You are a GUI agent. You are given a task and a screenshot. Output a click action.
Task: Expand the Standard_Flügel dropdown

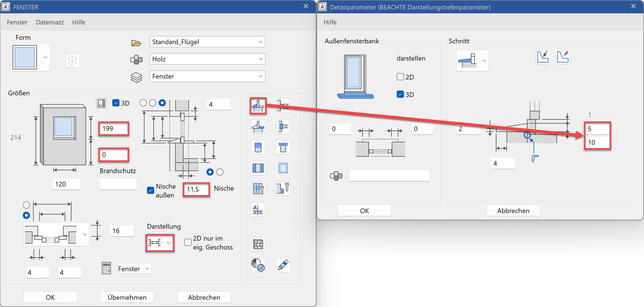click(261, 42)
